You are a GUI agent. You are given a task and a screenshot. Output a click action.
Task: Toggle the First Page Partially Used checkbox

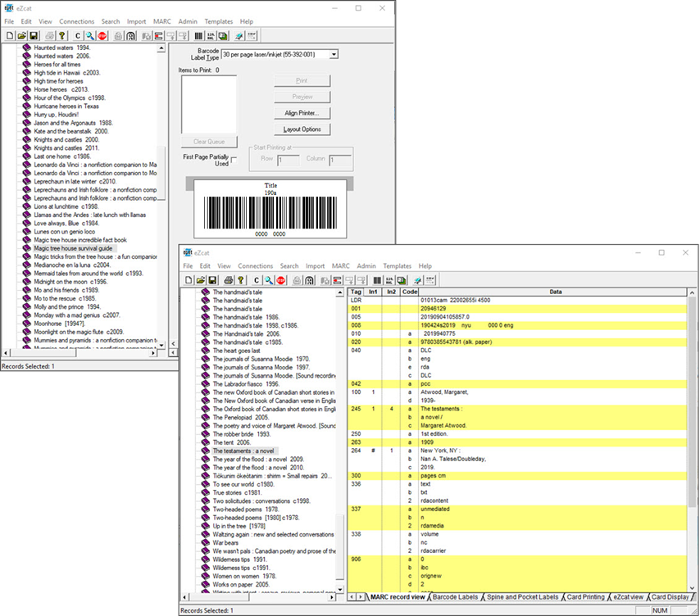[234, 160]
